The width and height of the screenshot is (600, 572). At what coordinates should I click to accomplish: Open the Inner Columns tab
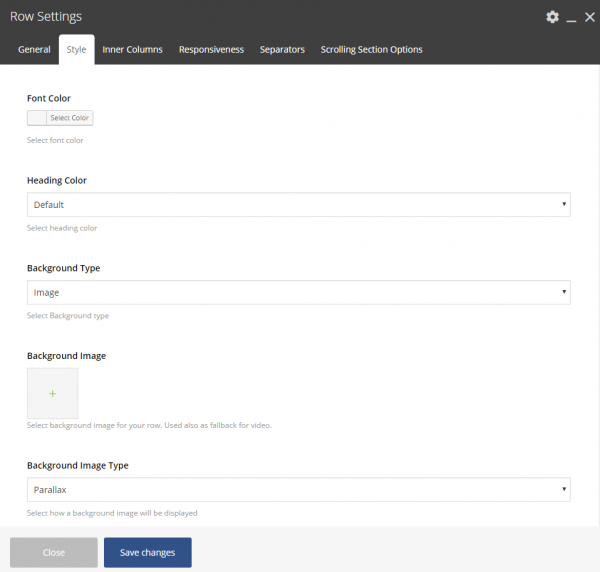click(132, 50)
